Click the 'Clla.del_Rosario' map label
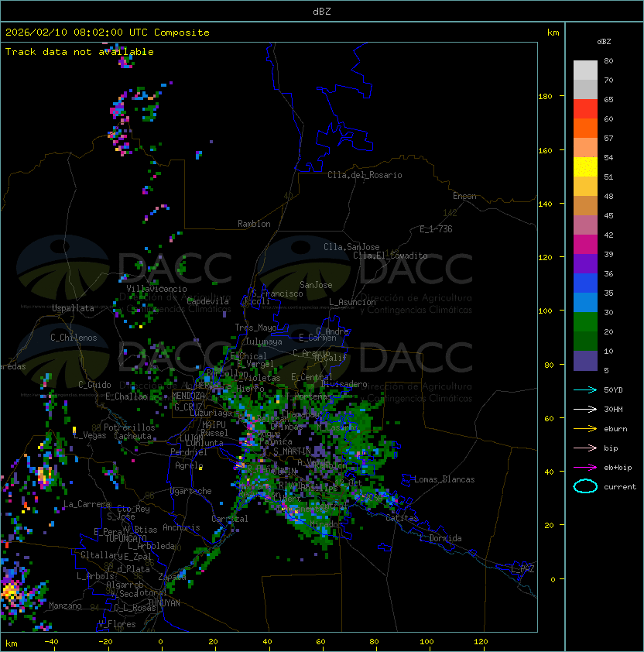 click(x=365, y=175)
